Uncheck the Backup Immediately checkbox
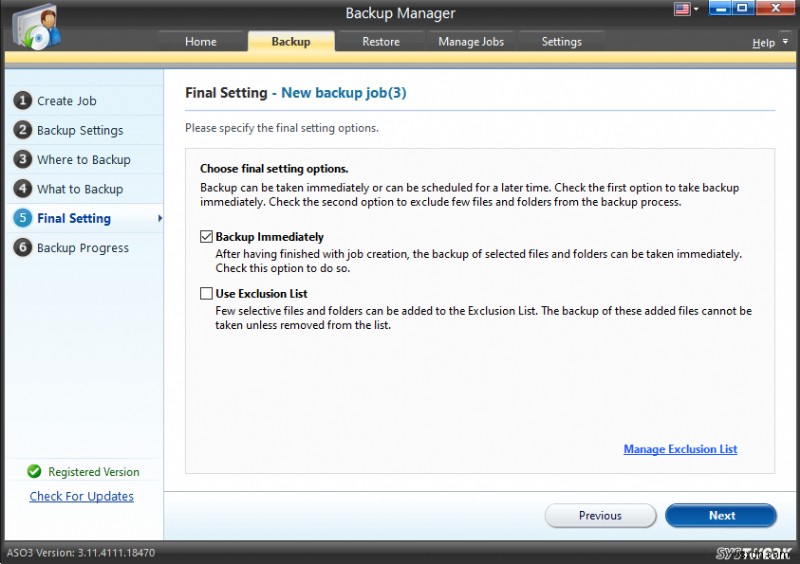The width and height of the screenshot is (800, 564). coord(206,236)
